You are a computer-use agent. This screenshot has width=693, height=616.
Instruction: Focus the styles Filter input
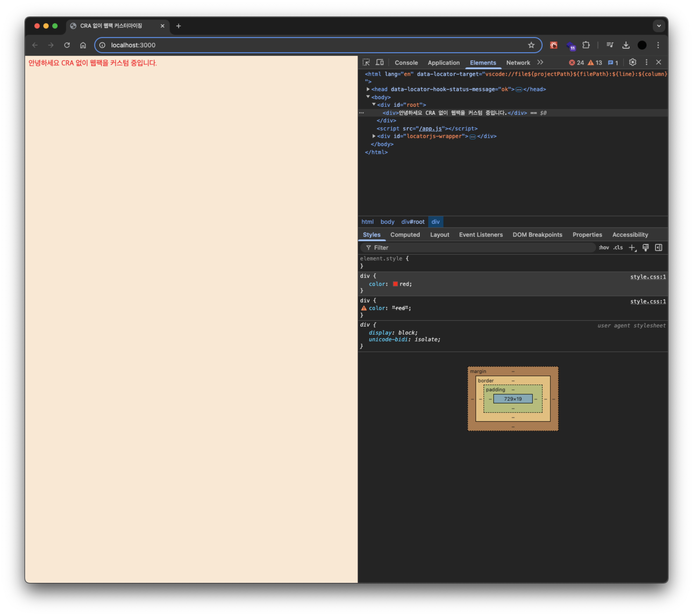pyautogui.click(x=481, y=248)
